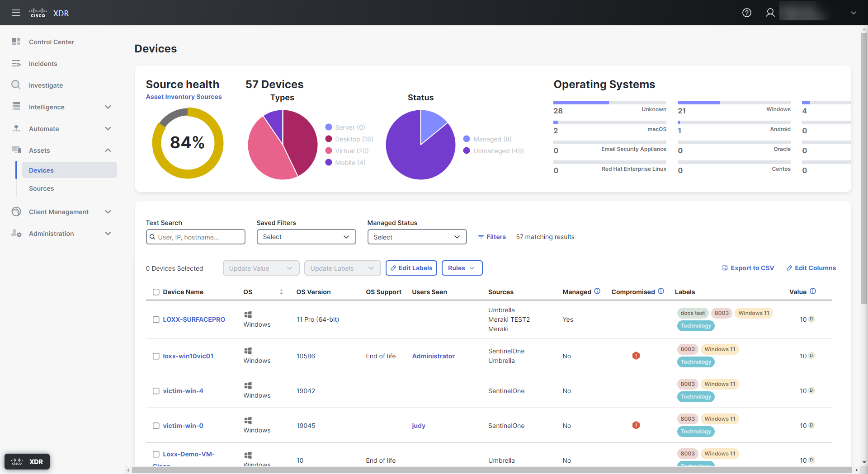Screen dimensions: 868x474
Task: Go to Incidents in sidebar
Action: (43, 64)
